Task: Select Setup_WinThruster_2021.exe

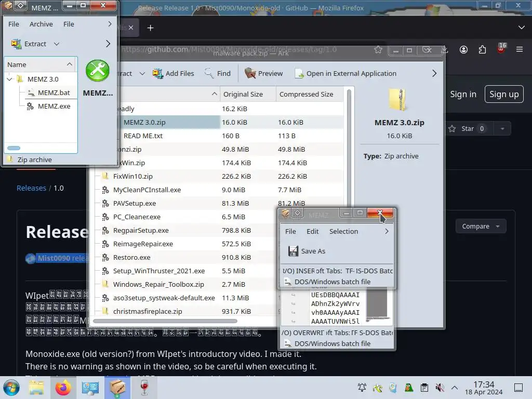Action: [159, 271]
